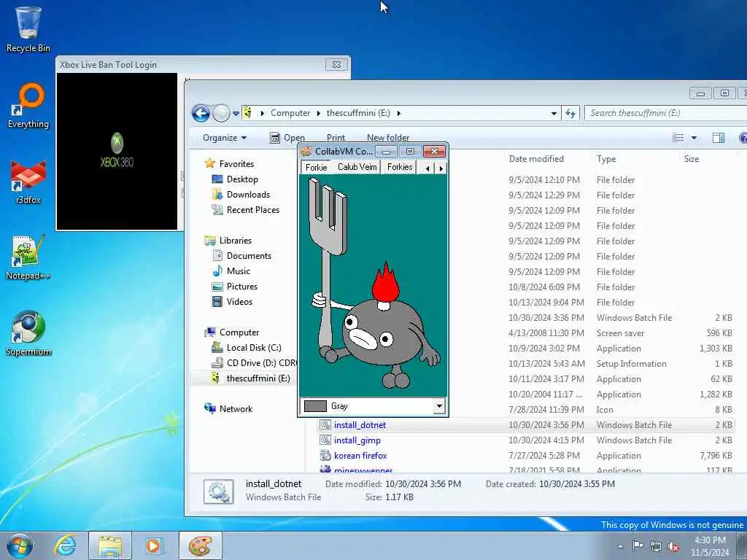Viewport: 747px width, 560px height.
Task: Click the Action Center flag tray icon
Action: click(x=638, y=546)
